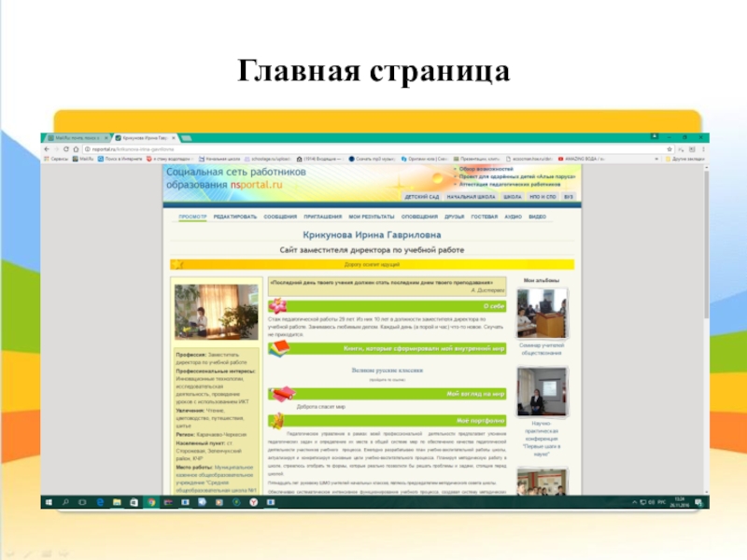The image size is (747, 560).
Task: Open the Task View taskbar icon
Action: pos(82,502)
